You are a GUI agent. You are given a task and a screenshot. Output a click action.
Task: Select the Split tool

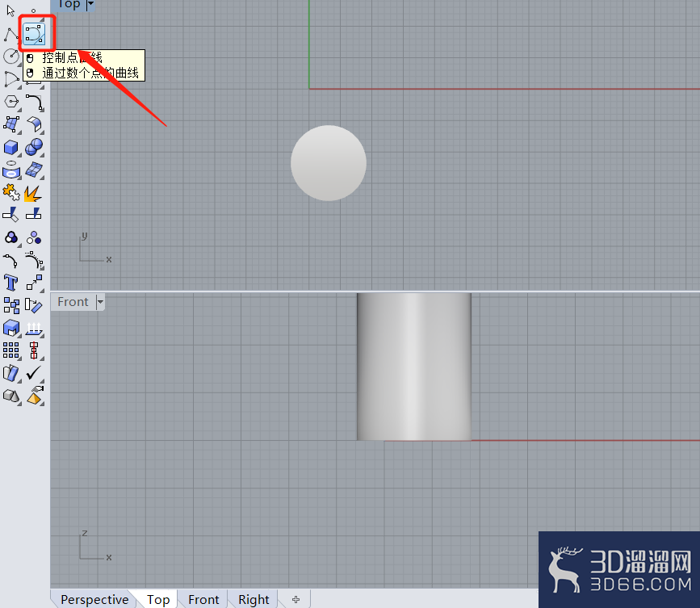tap(33, 214)
